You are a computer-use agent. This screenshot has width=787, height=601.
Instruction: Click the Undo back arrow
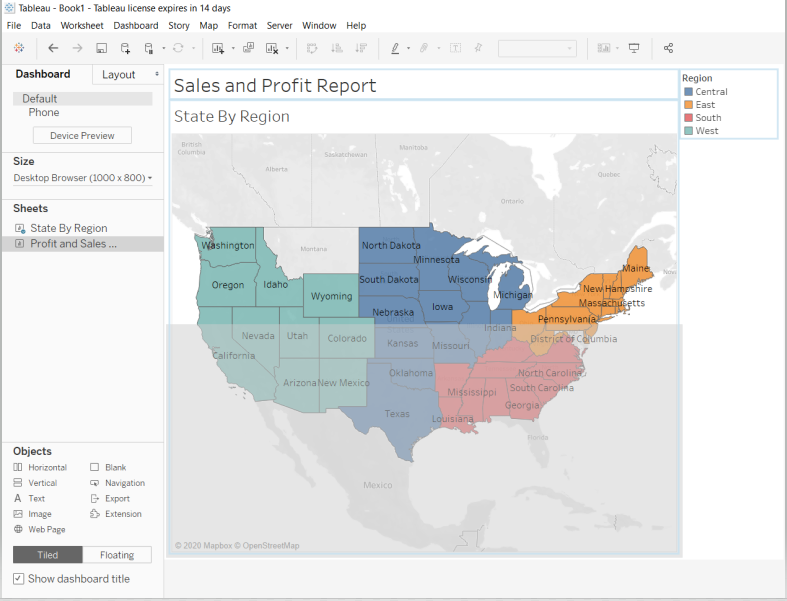53,48
